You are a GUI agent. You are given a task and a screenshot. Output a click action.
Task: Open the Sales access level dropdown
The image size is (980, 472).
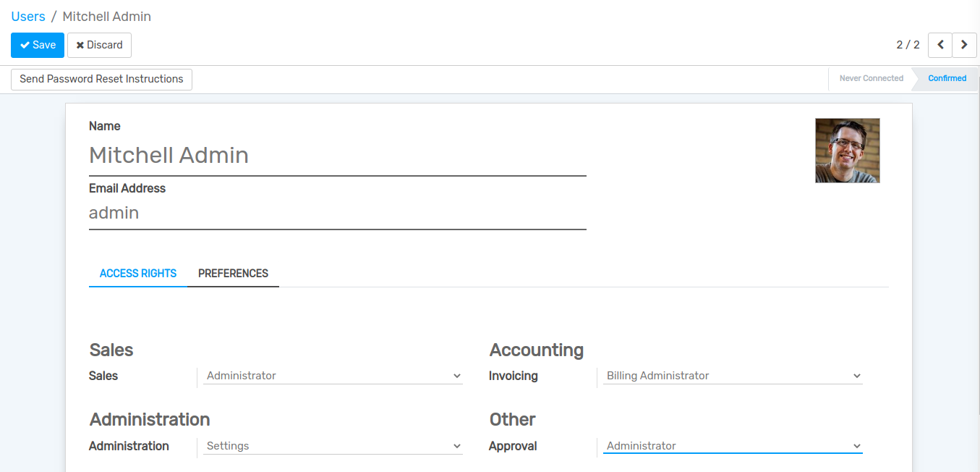[333, 376]
